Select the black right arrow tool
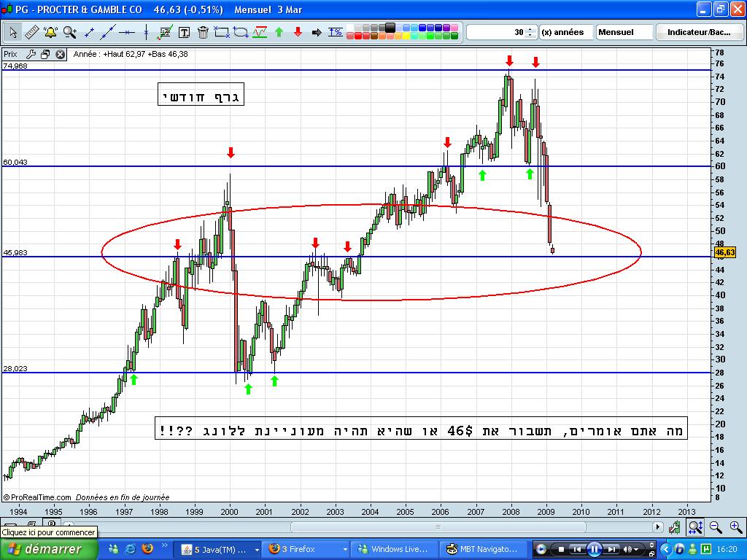This screenshot has height=560, width=747. [317, 32]
